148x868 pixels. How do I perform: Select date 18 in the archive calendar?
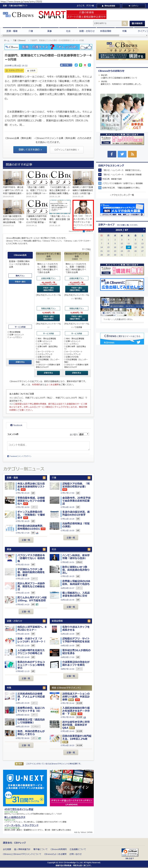coord(128,247)
